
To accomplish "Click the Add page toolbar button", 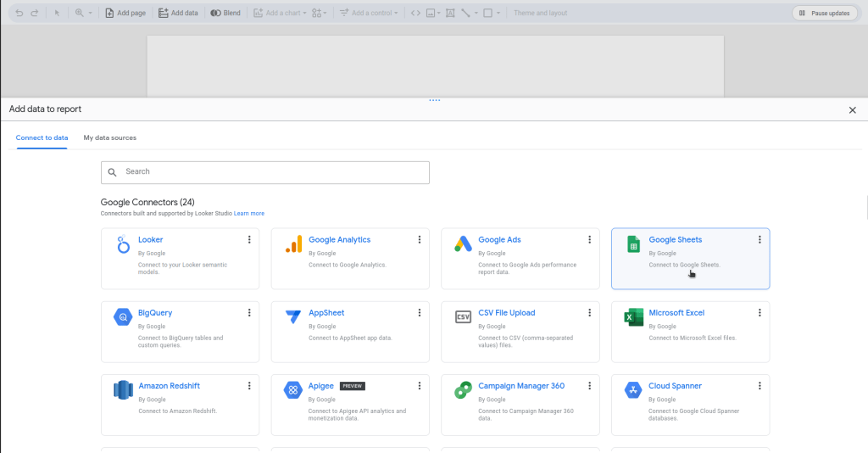I will (x=125, y=13).
